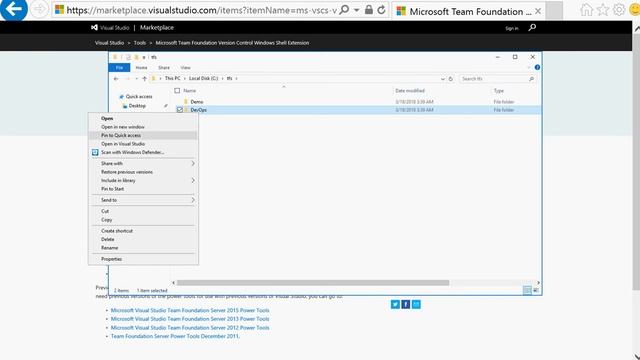Screen dimensions: 640x360
Task: Switch to the Home ribbon tab
Action: [x=141, y=67]
